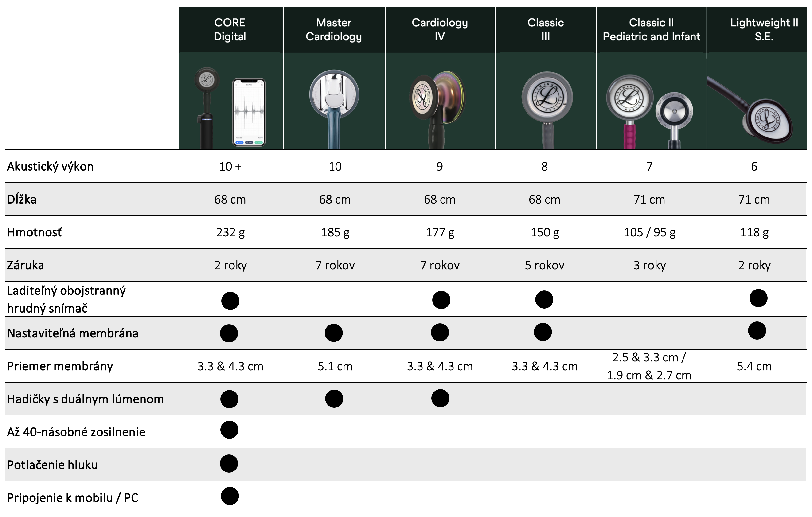This screenshot has width=812, height=517.
Task: Click the 40-násobné zosilnenie dot marker
Action: pos(229,430)
